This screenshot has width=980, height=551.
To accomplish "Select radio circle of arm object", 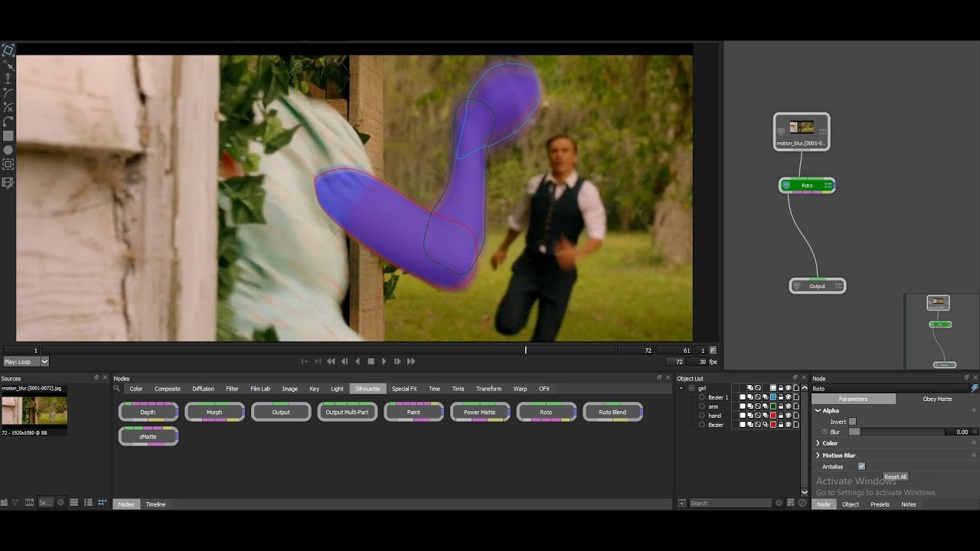I will click(701, 406).
